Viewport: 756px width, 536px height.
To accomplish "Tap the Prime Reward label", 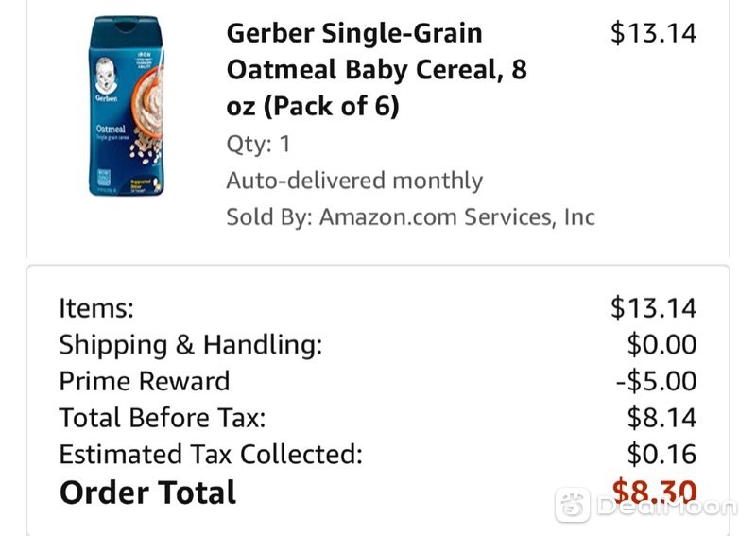I will 145,381.
